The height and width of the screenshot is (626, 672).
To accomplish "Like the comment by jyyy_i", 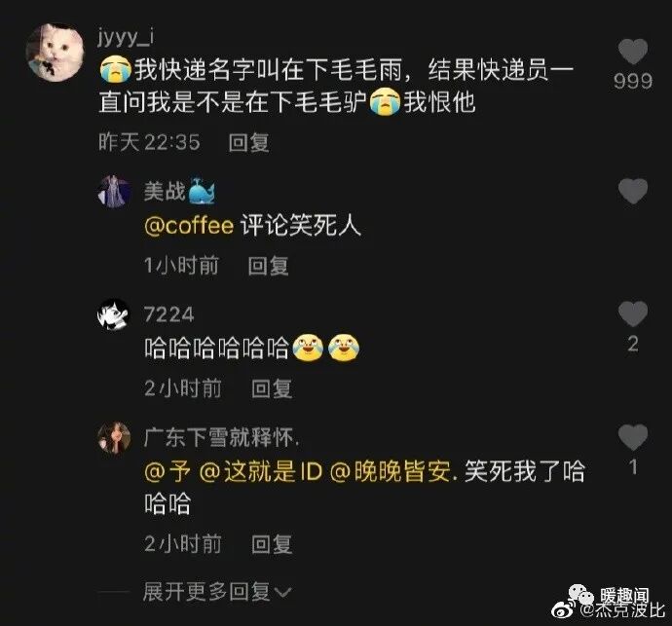I will pos(633,52).
